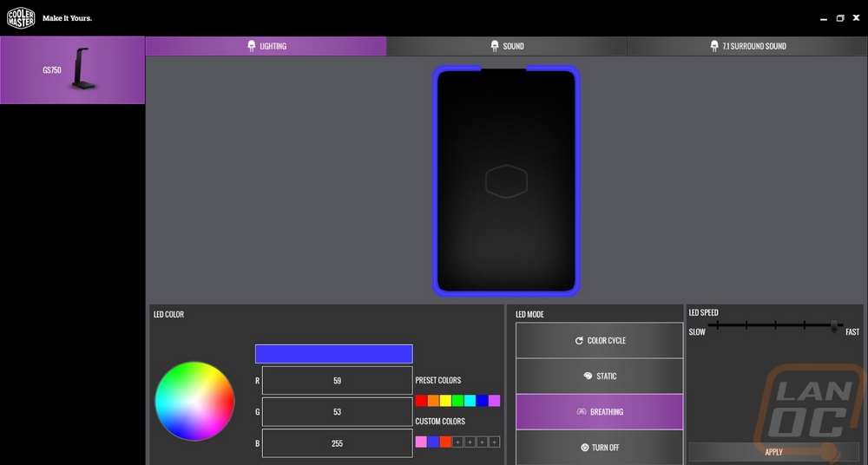This screenshot has width=868, height=465.
Task: Select the pink custom color
Action: (421, 442)
